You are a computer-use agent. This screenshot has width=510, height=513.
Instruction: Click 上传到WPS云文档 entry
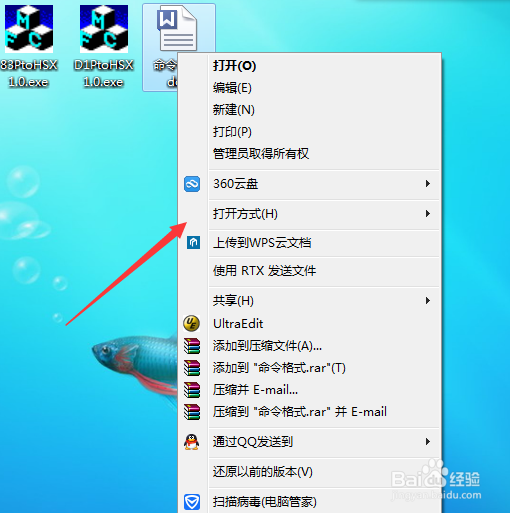(310, 242)
